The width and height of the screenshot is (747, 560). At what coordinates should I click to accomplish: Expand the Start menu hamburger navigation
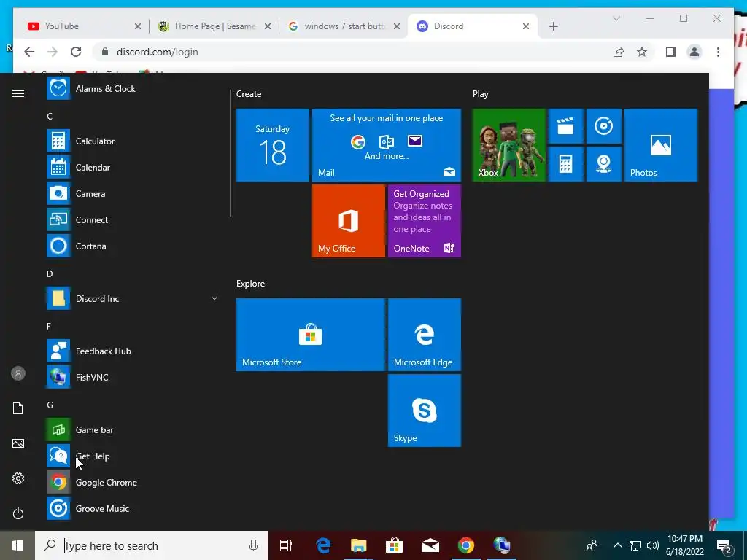[x=18, y=93]
